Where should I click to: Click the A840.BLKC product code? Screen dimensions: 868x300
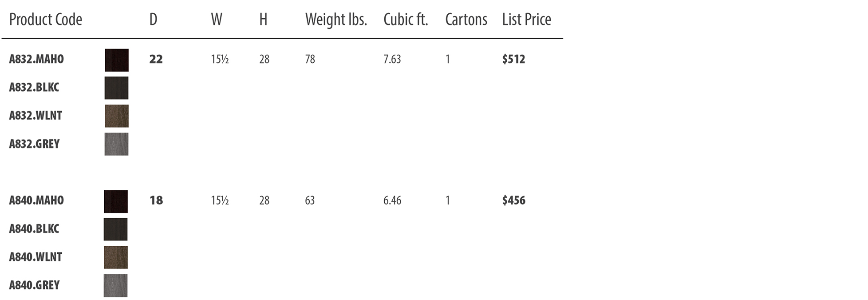[x=34, y=229]
